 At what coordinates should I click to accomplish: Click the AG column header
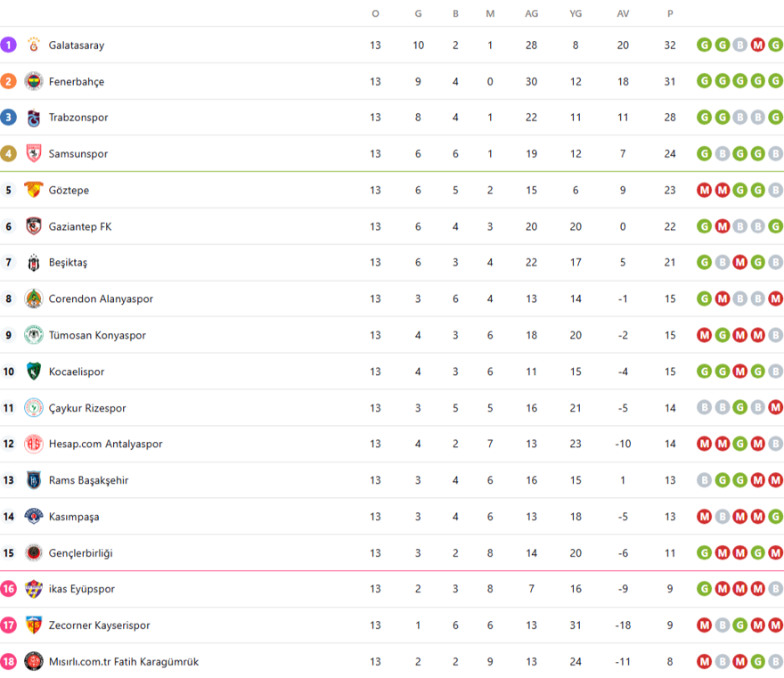click(532, 13)
